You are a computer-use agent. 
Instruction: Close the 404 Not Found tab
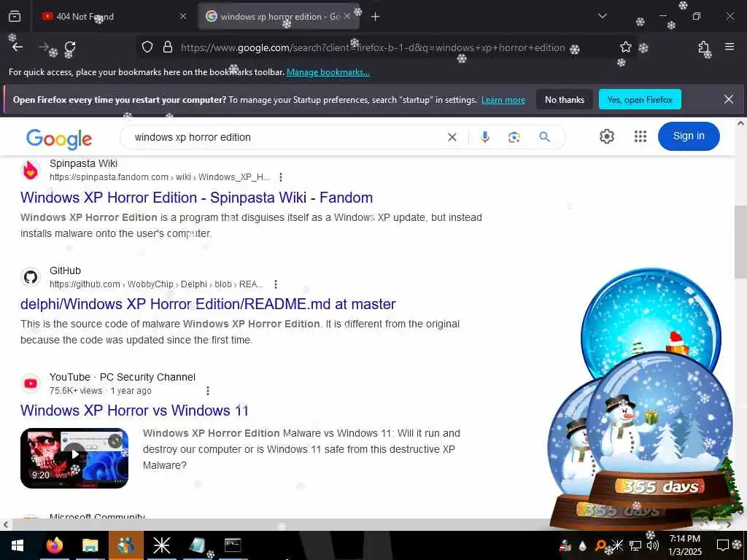click(183, 16)
